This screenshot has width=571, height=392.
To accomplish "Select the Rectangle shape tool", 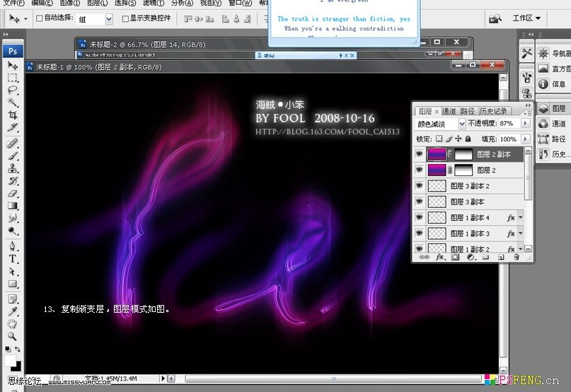I will click(12, 284).
